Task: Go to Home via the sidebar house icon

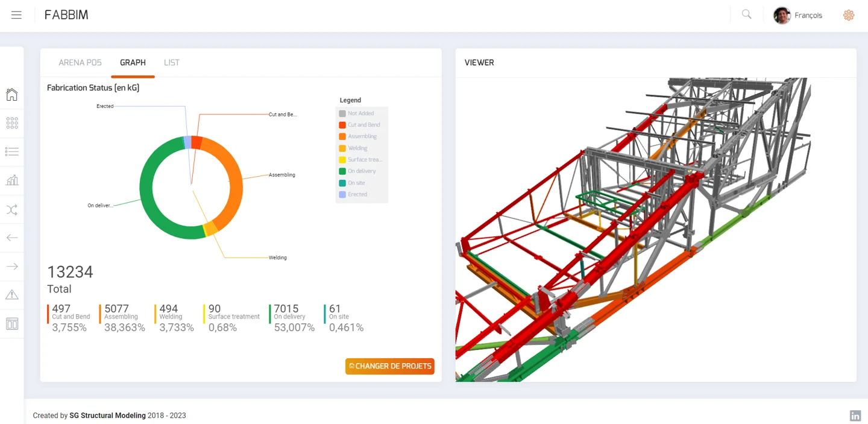Action: click(x=12, y=94)
